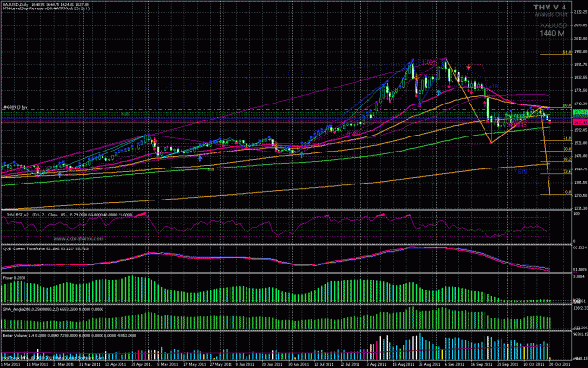Screen dimensions: 588x368
Task: Click the 12 Jul 2011 date label
Action: coord(324,364)
